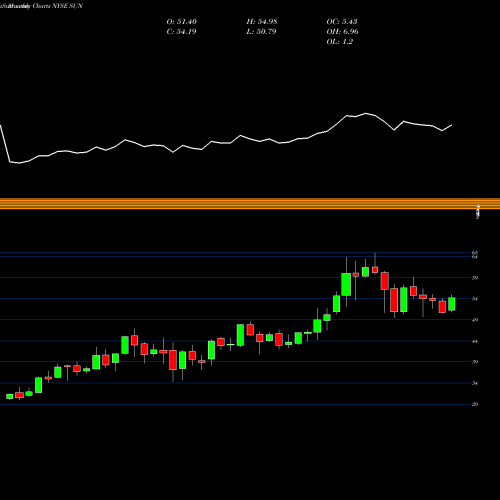Screen dimensions: 500x500
Task: Click the price axis label '29'
Action: point(475,404)
